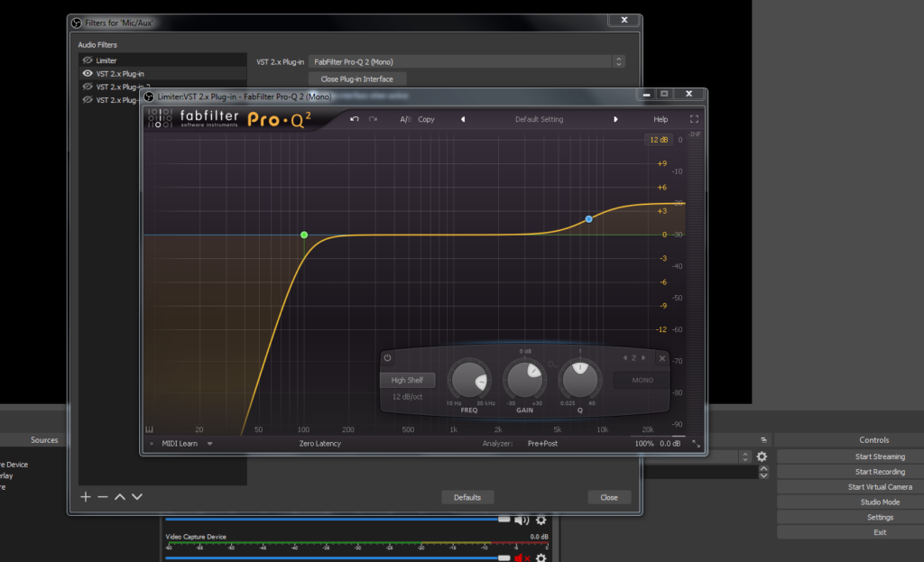
Task: Open the 12 dB/oct slope menu
Action: tap(407, 396)
